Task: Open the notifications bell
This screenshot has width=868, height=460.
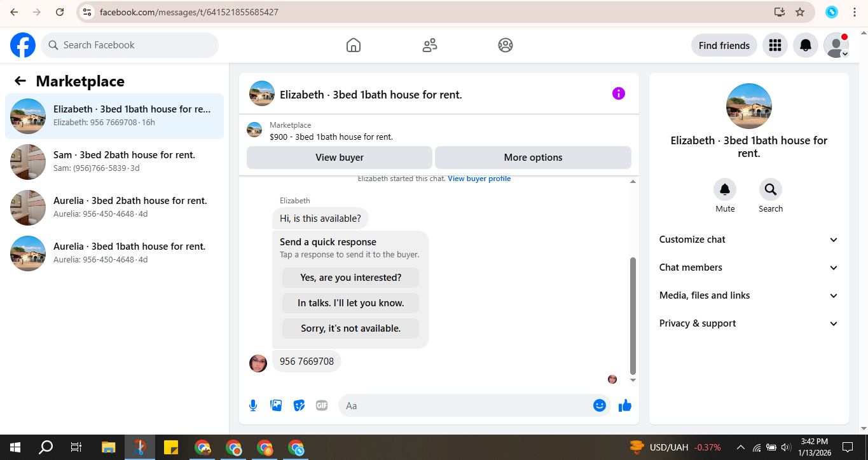Action: (x=806, y=45)
